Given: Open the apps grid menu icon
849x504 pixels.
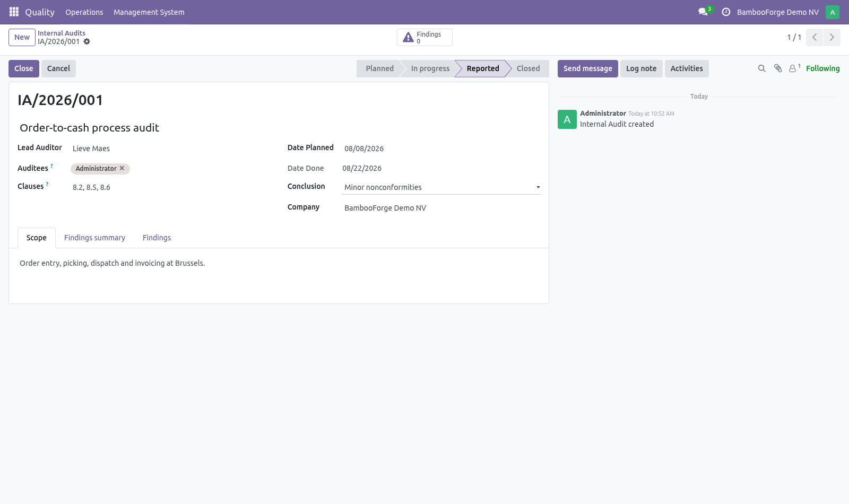Looking at the screenshot, I should pos(14,12).
